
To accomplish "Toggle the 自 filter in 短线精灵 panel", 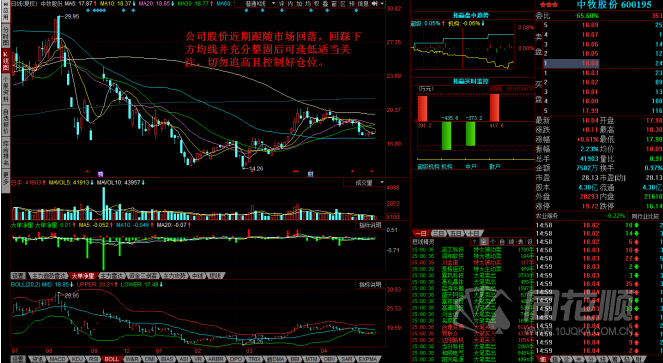I will tap(503, 242).
